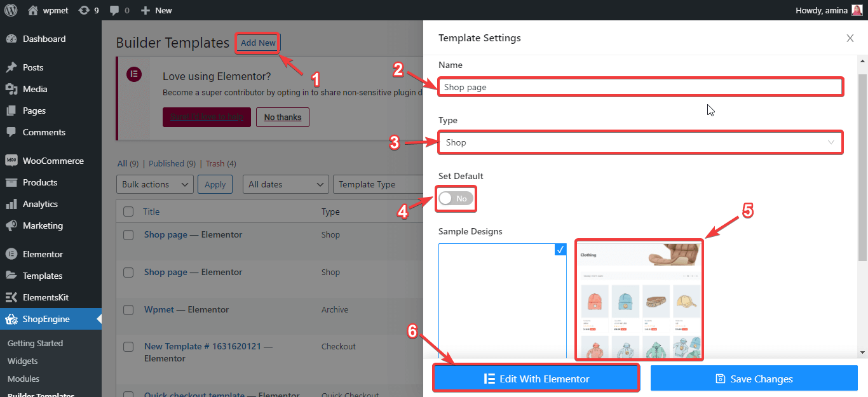Click the Templates folder icon

(11, 276)
